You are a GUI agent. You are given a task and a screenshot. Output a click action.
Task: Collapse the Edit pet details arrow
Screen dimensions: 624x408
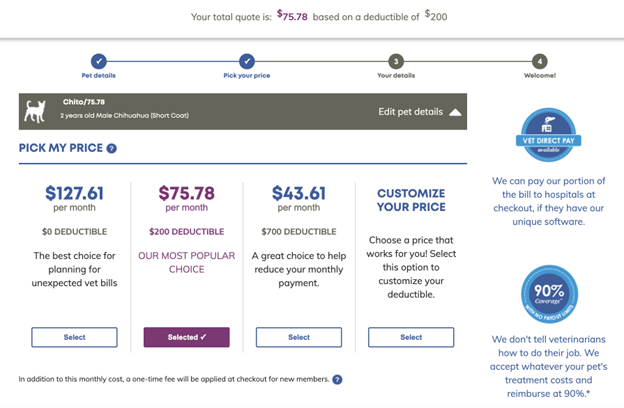[456, 112]
